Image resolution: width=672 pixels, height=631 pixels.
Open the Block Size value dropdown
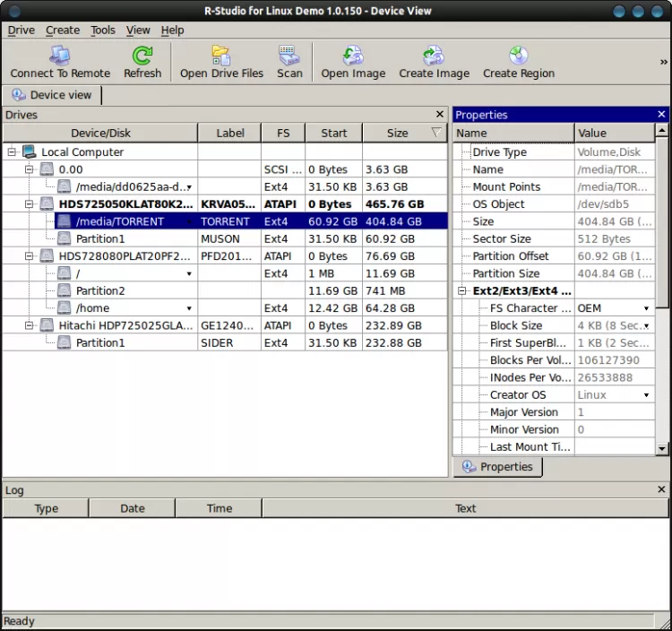(647, 326)
